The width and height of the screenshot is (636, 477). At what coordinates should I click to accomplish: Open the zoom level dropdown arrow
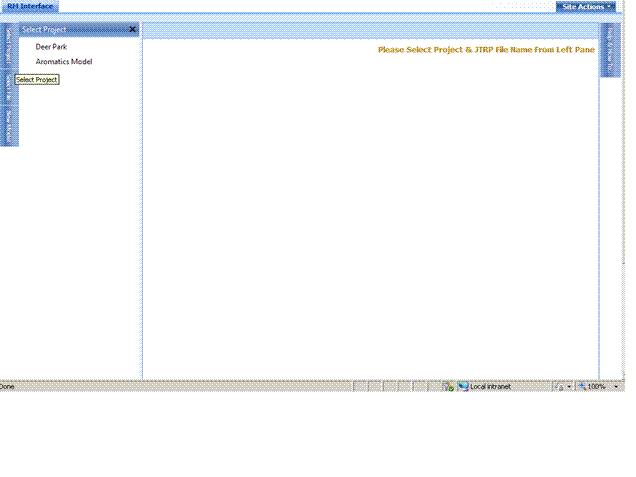pos(616,387)
